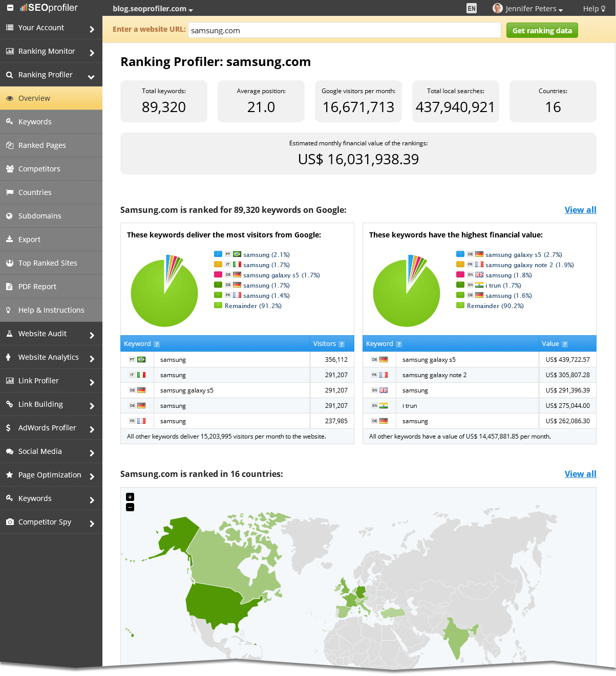Viewport: 616px width, 676px height.
Task: Open PDF Report via its document icon
Action: tap(9, 286)
